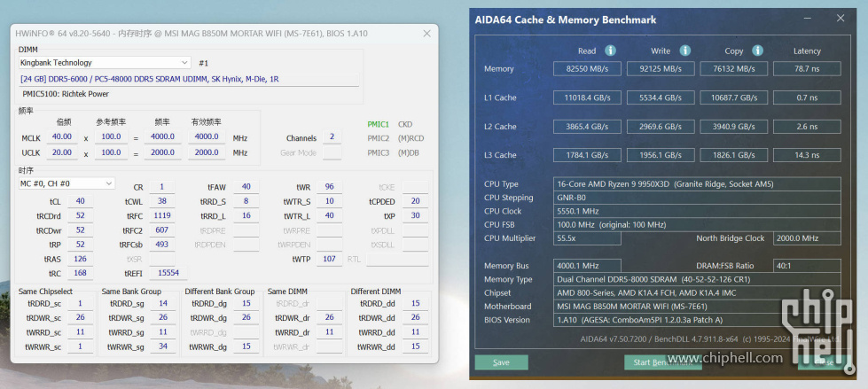
Task: Click the PMIC5100: Richtek Power text
Action: point(66,94)
